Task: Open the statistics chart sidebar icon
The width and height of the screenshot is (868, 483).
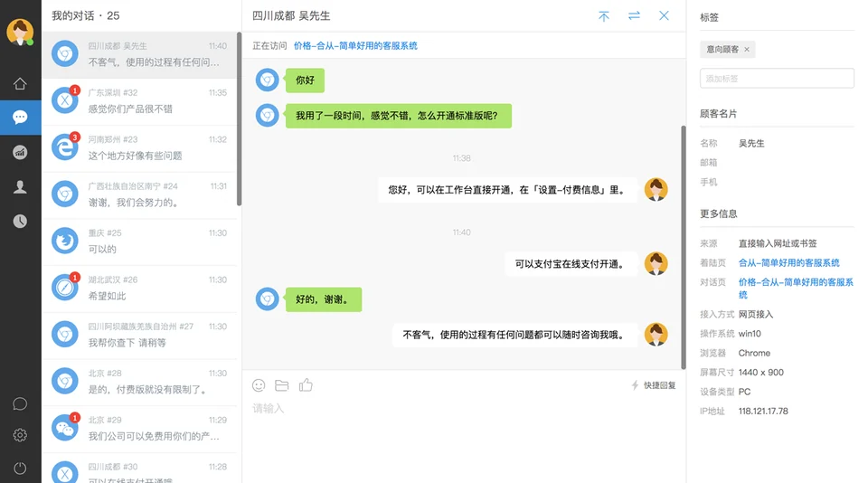Action: click(20, 152)
